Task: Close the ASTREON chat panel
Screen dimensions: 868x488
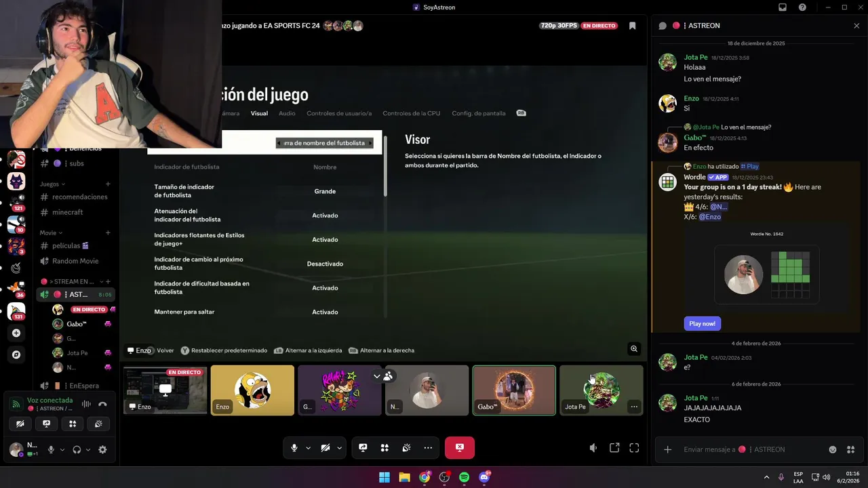Action: (856, 26)
